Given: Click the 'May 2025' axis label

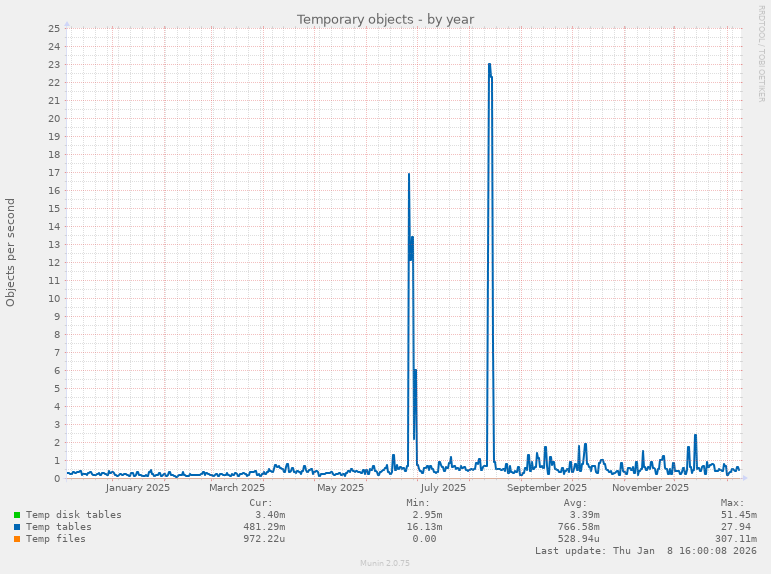Looking at the screenshot, I should point(340,488).
